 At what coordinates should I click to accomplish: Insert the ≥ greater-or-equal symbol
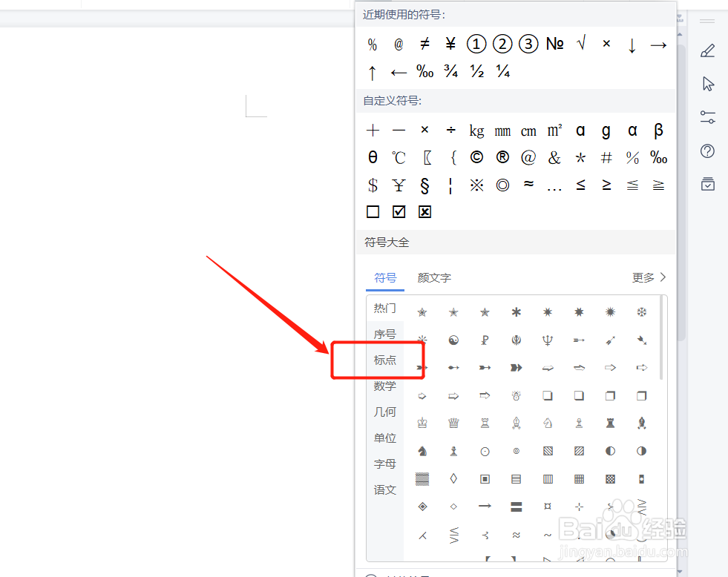[x=607, y=185]
